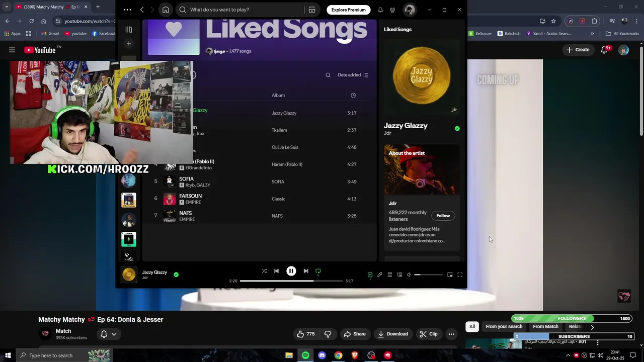Select From your search chip
This screenshot has height=362, width=644.
tap(504, 327)
